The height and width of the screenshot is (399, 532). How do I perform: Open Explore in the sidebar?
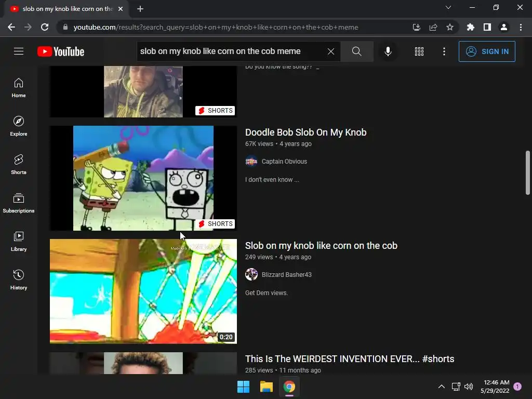pos(19,126)
